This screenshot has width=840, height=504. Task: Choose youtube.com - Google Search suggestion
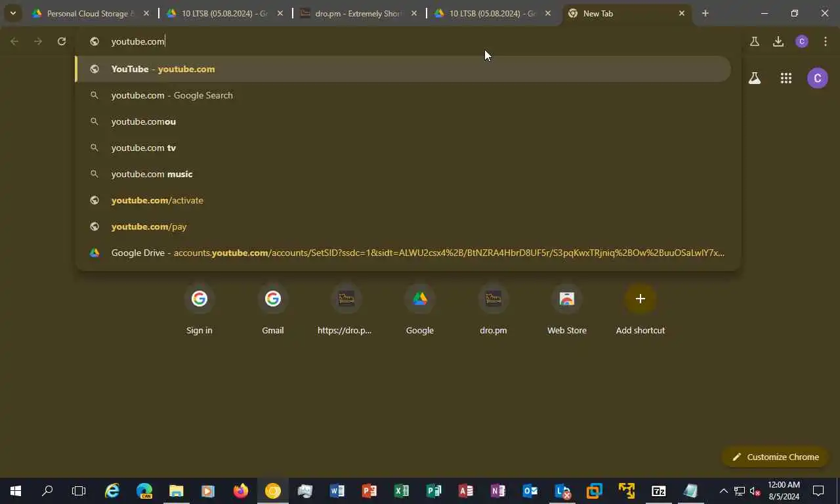(403, 95)
